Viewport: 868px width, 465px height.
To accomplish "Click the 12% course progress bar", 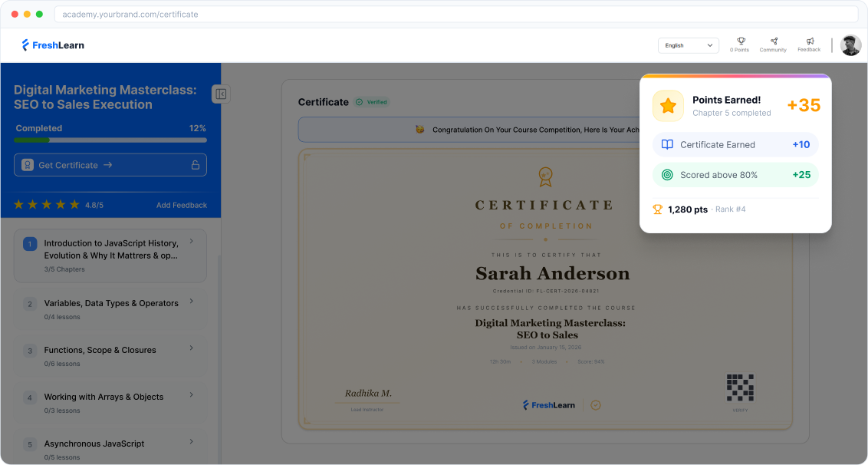I will point(110,140).
